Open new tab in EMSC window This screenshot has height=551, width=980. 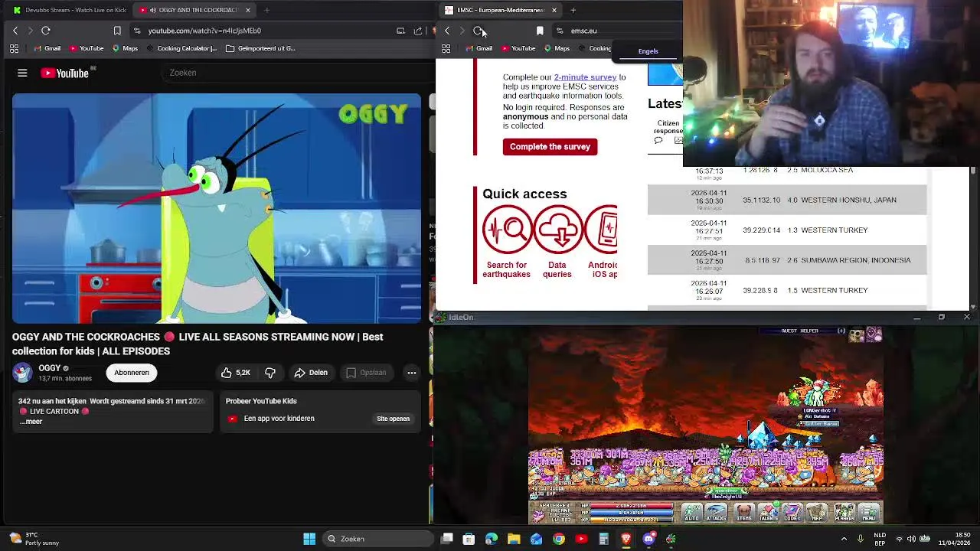point(573,10)
